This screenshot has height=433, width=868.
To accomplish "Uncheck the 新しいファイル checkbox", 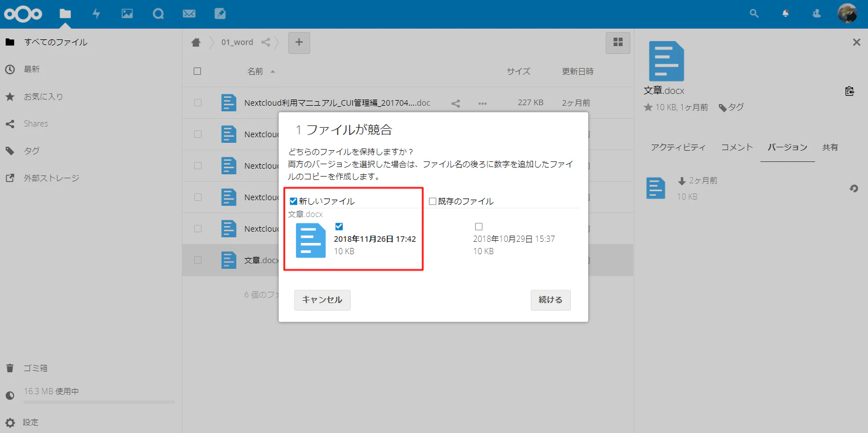I will (x=293, y=201).
